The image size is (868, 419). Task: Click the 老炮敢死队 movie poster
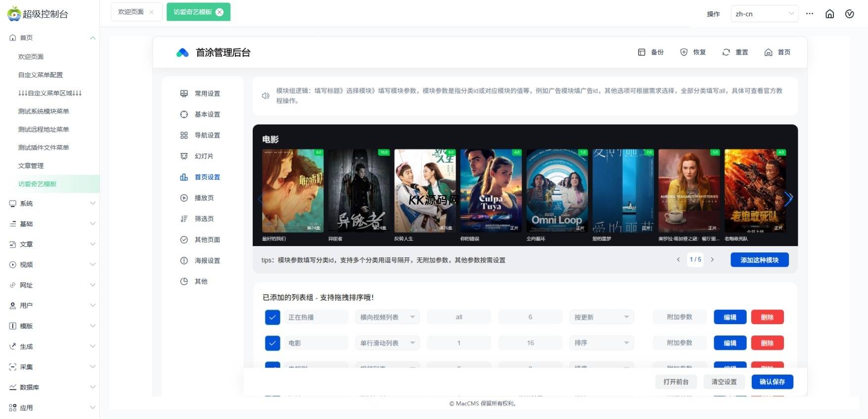(x=755, y=191)
